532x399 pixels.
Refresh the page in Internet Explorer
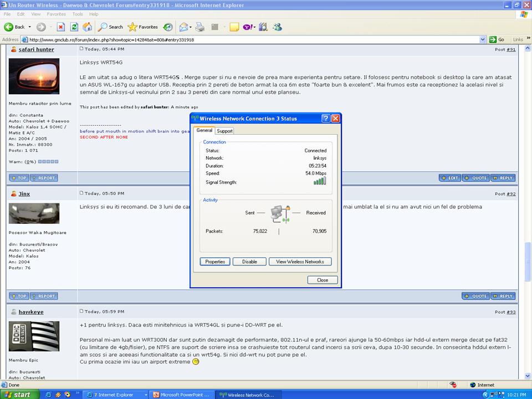tap(74, 27)
